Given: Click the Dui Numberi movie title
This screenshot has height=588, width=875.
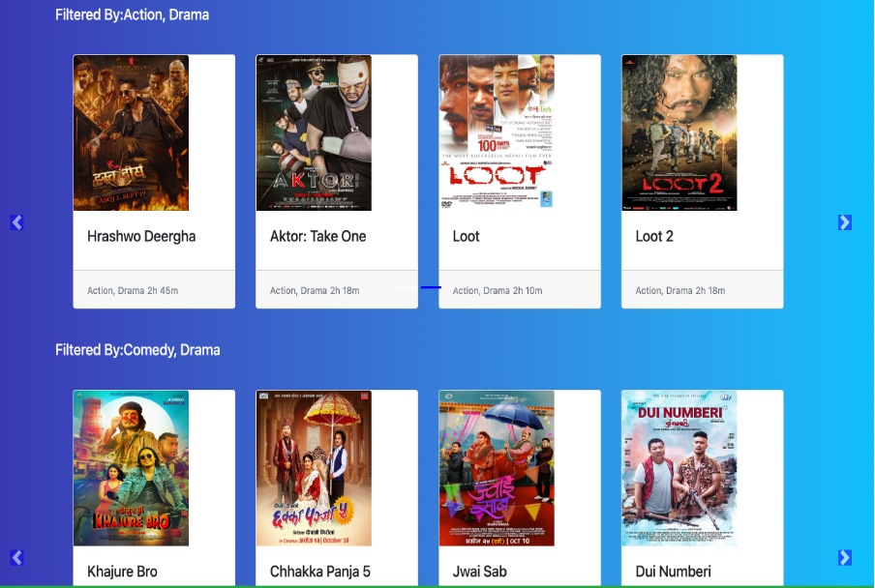Looking at the screenshot, I should click(673, 572).
